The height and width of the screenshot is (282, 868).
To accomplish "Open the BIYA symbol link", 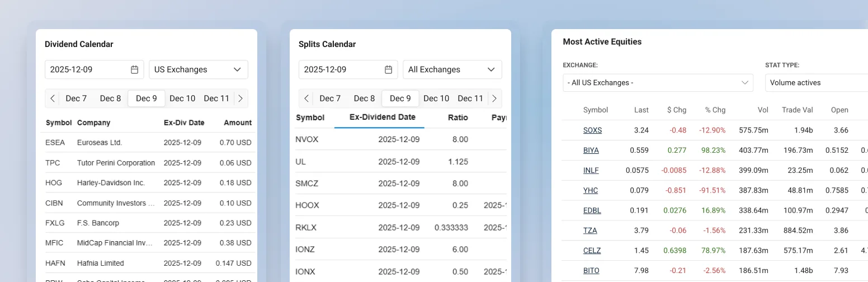I will [590, 151].
